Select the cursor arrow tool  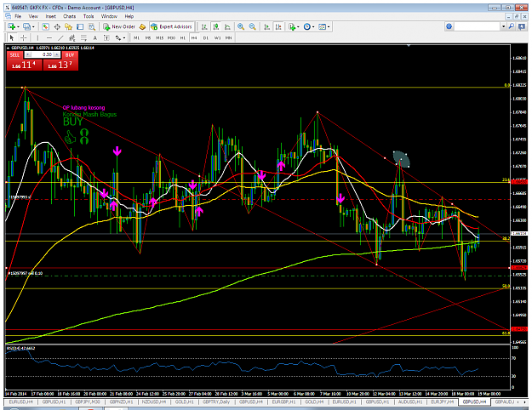[x=12, y=38]
